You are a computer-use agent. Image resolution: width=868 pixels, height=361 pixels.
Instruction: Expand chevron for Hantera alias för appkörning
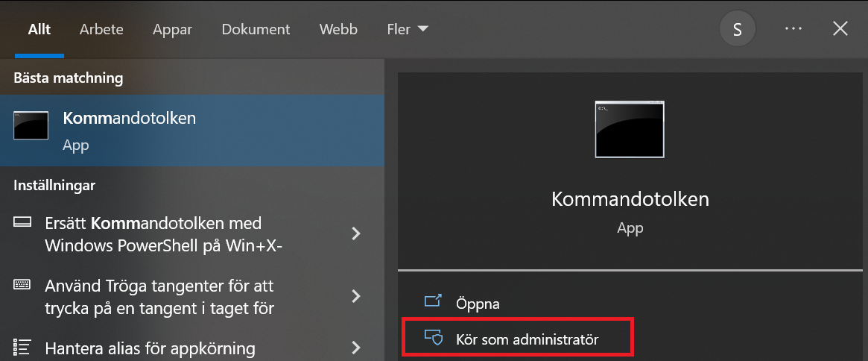coord(356,348)
